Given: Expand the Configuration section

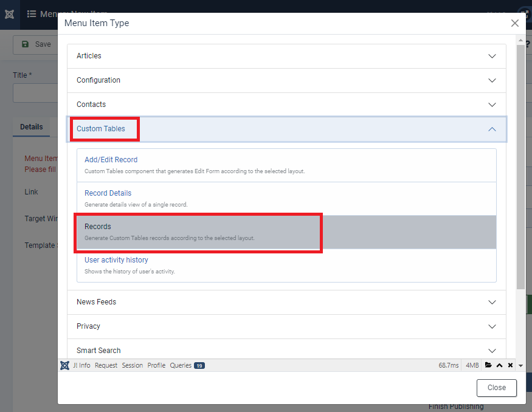Looking at the screenshot, I should [x=286, y=80].
